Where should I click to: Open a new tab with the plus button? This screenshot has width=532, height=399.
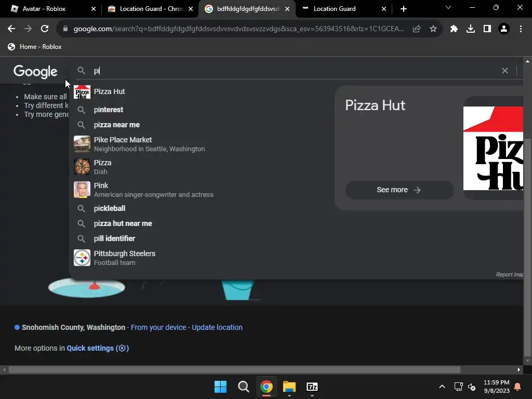point(403,9)
